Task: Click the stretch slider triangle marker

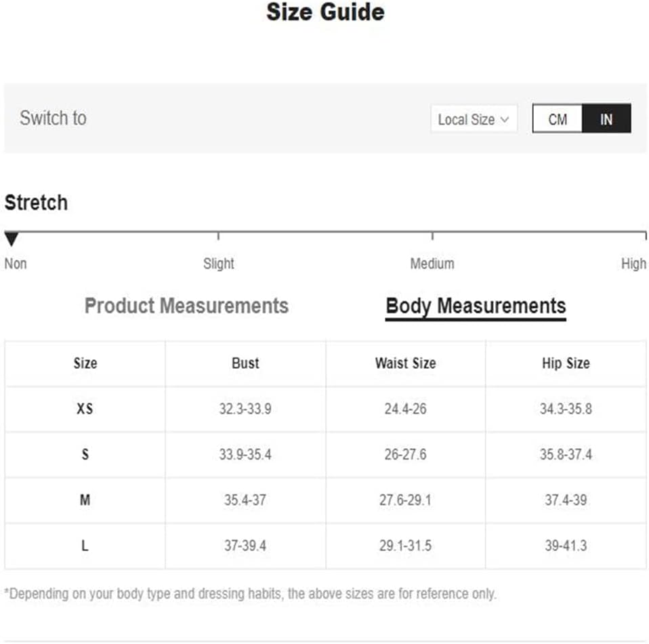Action: point(12,239)
